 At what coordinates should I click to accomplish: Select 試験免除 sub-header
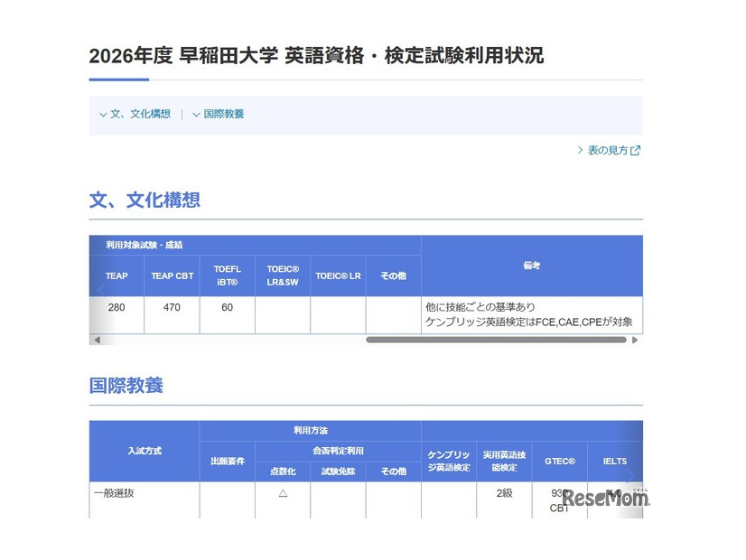point(339,471)
